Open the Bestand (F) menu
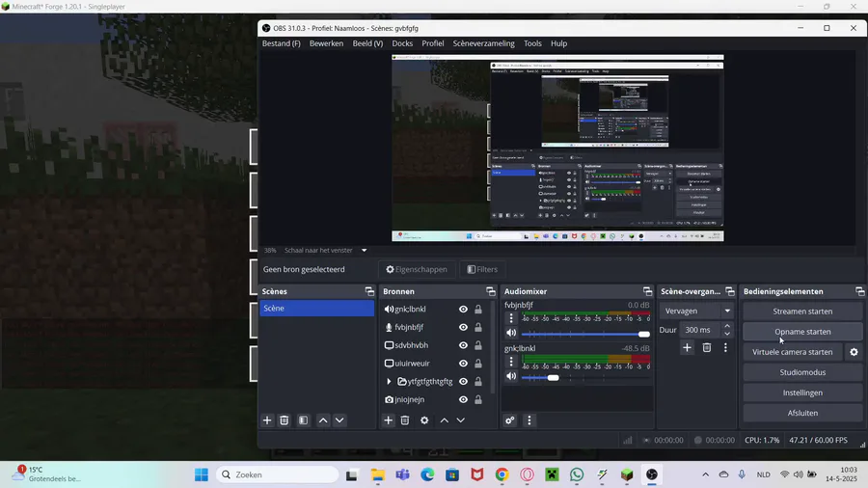868x488 pixels. click(282, 43)
